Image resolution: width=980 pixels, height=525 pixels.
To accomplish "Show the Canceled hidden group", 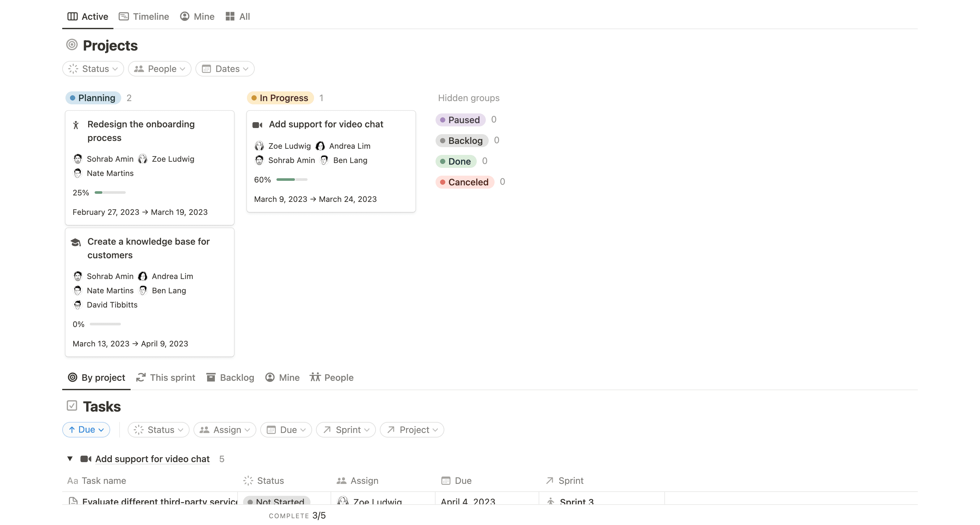I will coord(465,182).
